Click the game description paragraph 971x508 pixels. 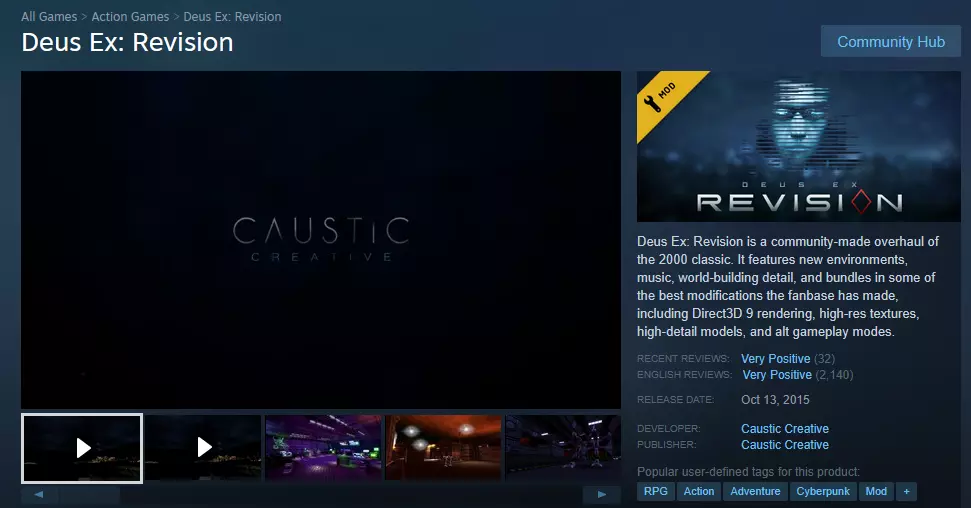(788, 286)
